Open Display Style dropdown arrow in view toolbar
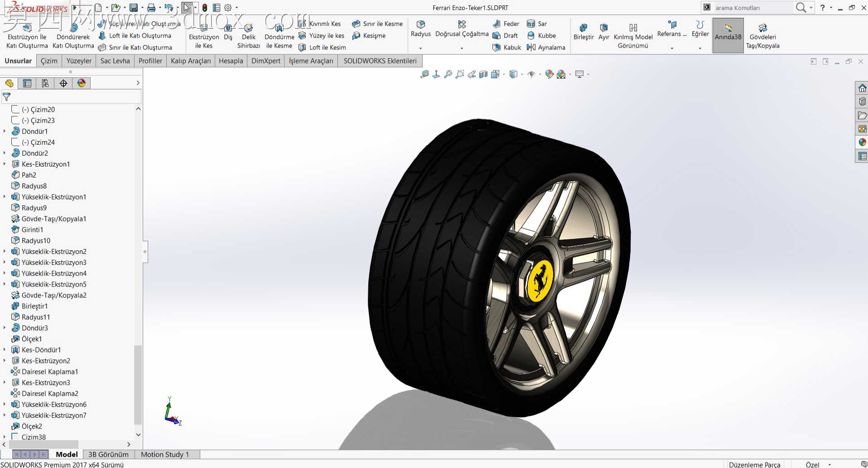The height and width of the screenshot is (468, 868). pos(522,74)
